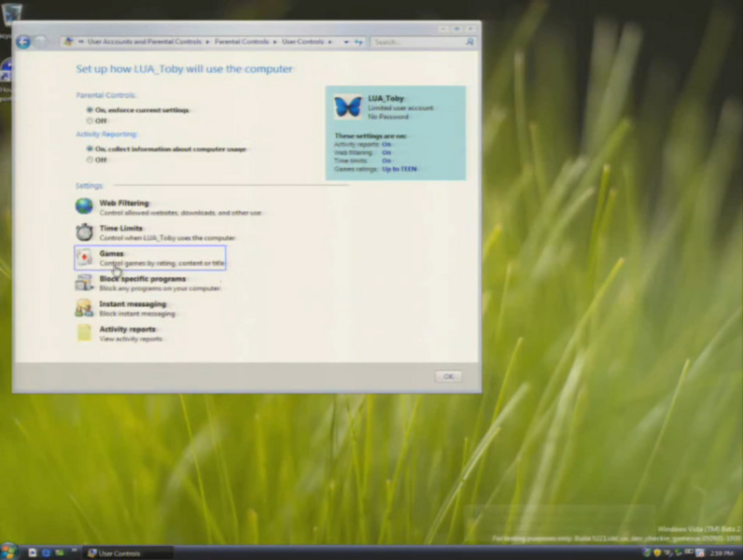Click the green quick launch icon
Screen dimensions: 743x560
coord(60,553)
